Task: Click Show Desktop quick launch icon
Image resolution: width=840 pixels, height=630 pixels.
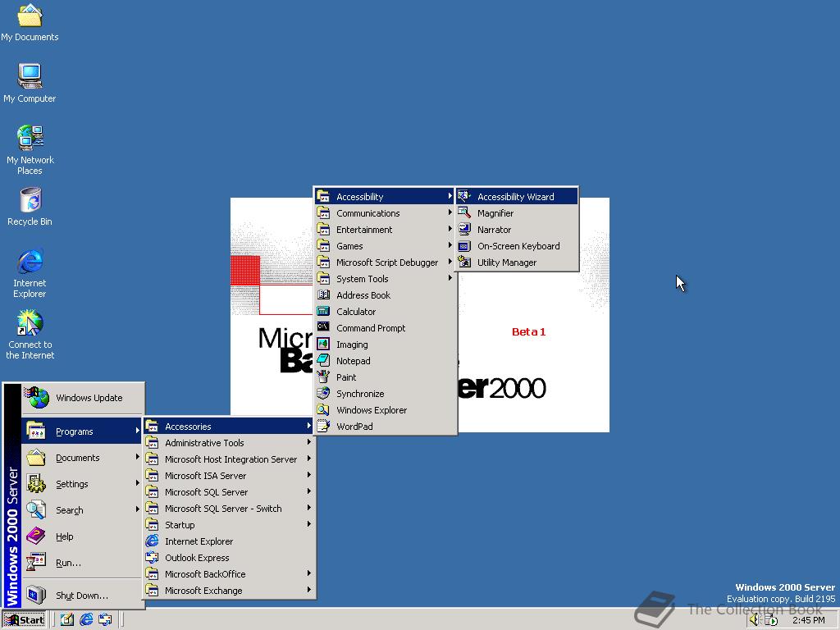Action: coord(67,620)
